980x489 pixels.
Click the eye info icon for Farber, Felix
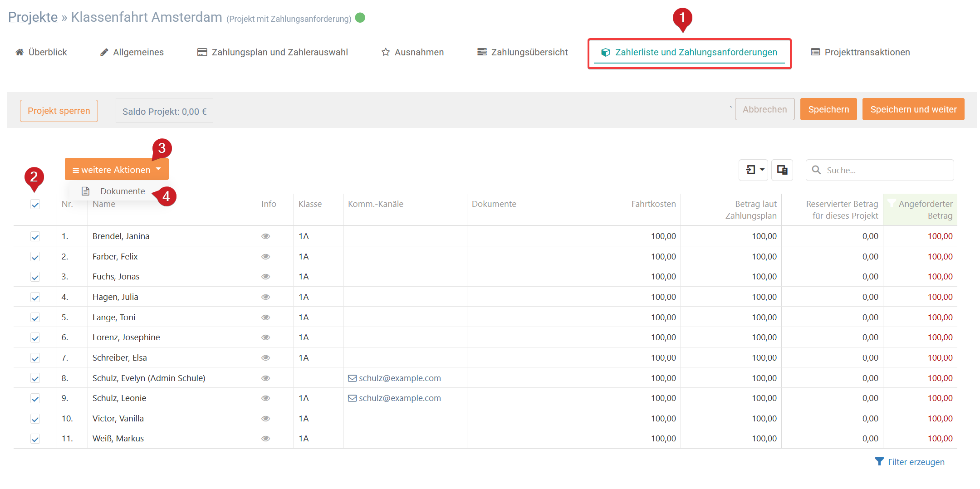pos(266,257)
